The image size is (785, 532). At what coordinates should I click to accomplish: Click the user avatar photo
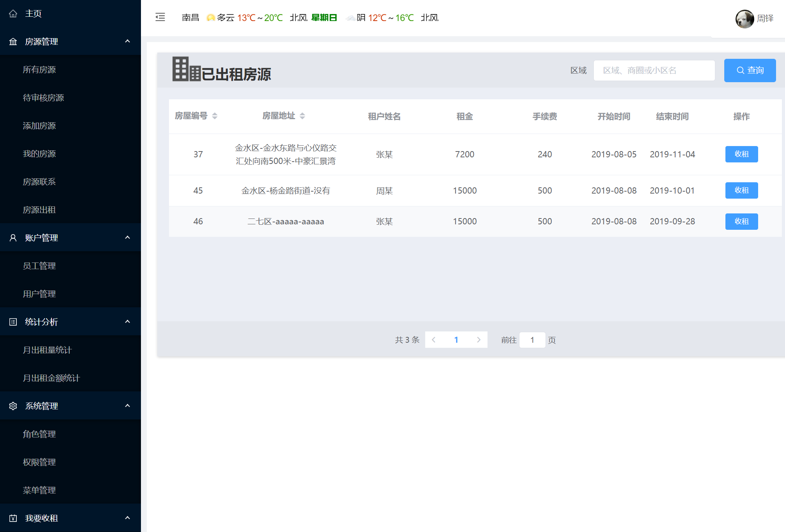click(x=744, y=19)
